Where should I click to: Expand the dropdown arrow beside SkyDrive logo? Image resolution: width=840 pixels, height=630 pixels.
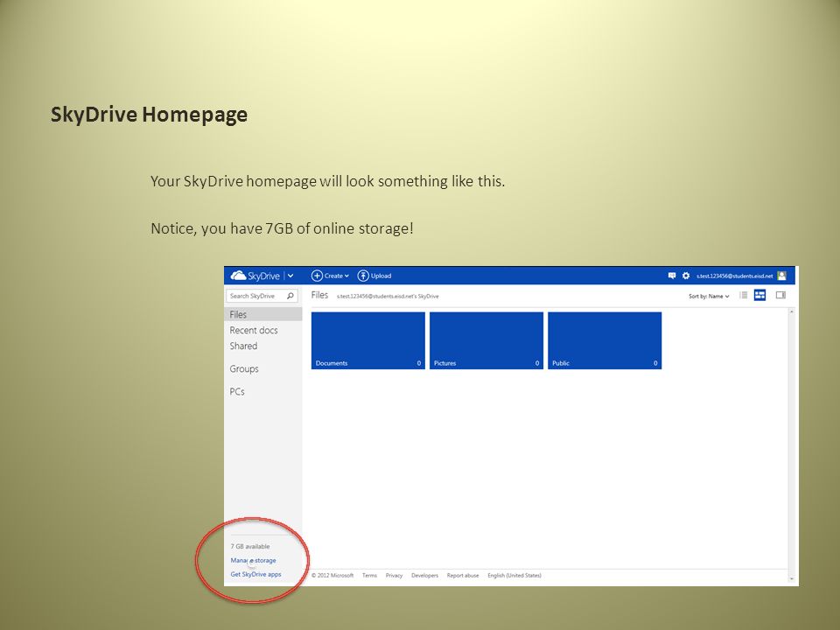290,276
